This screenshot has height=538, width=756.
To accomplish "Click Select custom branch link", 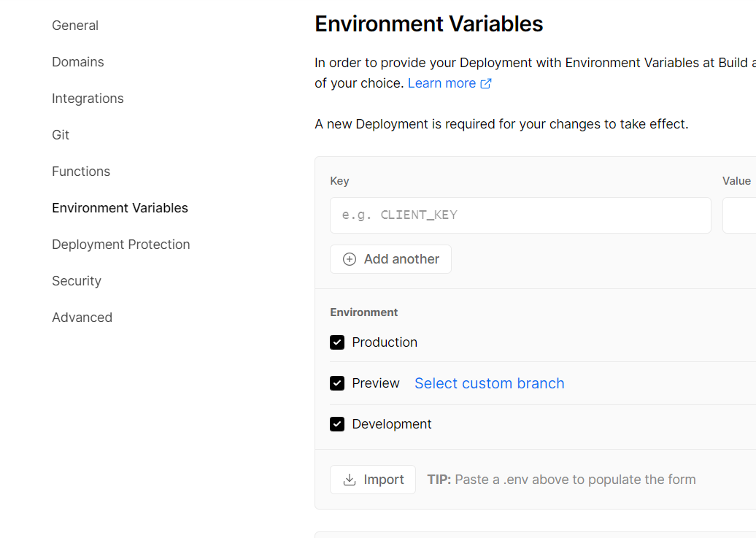I will pyautogui.click(x=489, y=383).
